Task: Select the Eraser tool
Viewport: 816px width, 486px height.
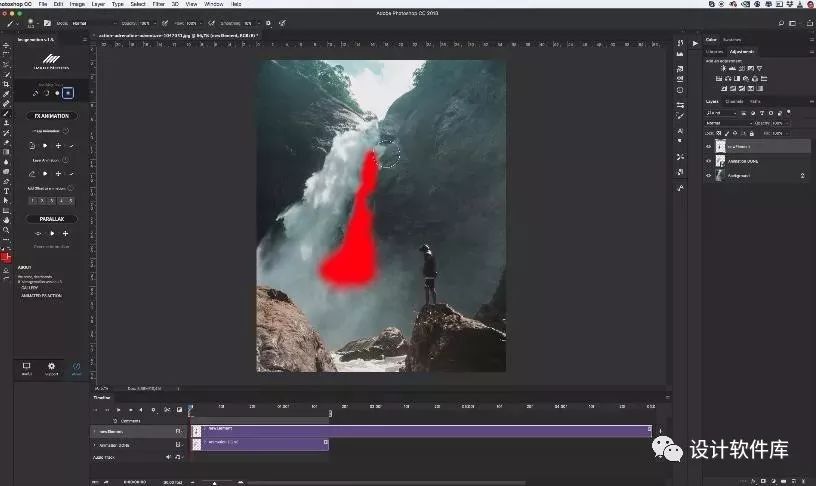Action: point(6,142)
